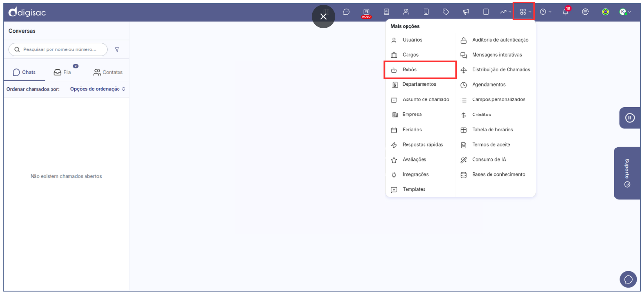Click the megaphone campaigns icon in top bar
Viewport: 644px width, 295px height.
pyautogui.click(x=466, y=12)
